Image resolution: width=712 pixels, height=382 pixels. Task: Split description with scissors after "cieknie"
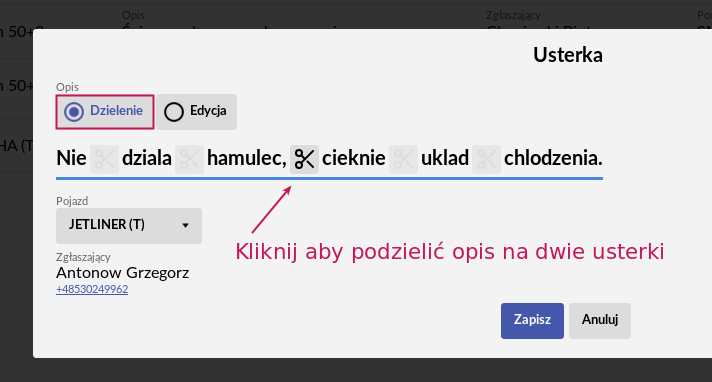pyautogui.click(x=403, y=159)
